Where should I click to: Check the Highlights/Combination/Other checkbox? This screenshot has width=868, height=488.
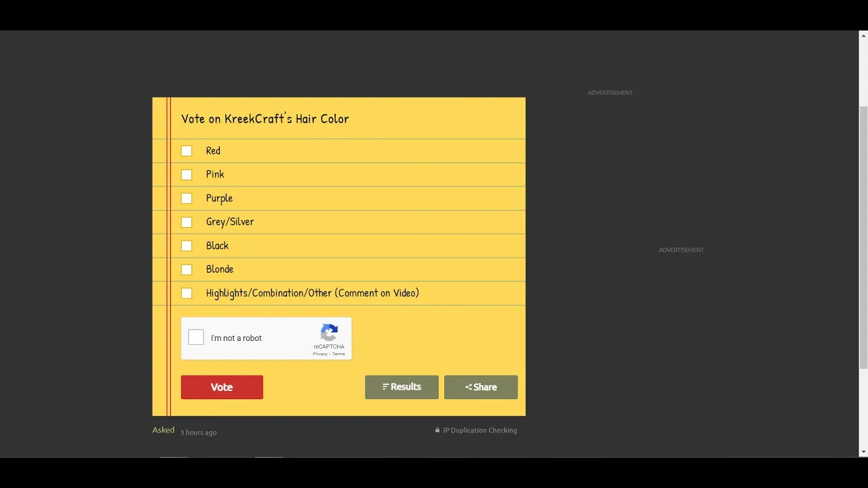click(186, 293)
